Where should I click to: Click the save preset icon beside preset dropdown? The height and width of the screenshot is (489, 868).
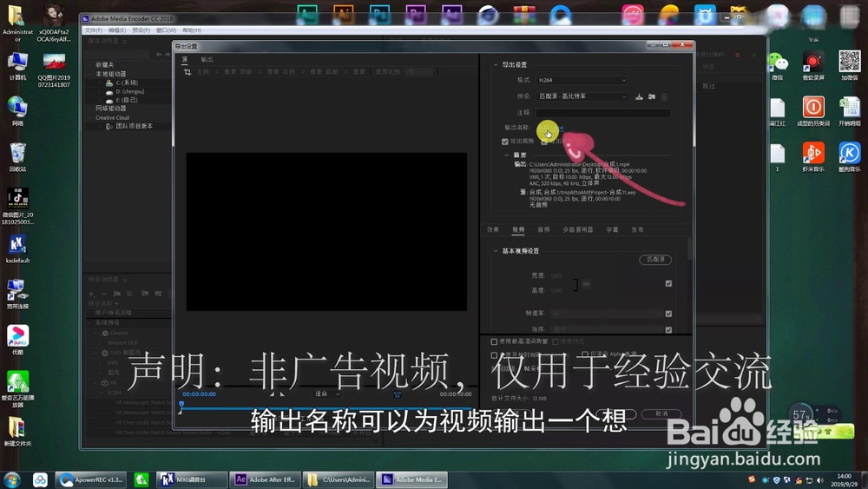coord(639,96)
